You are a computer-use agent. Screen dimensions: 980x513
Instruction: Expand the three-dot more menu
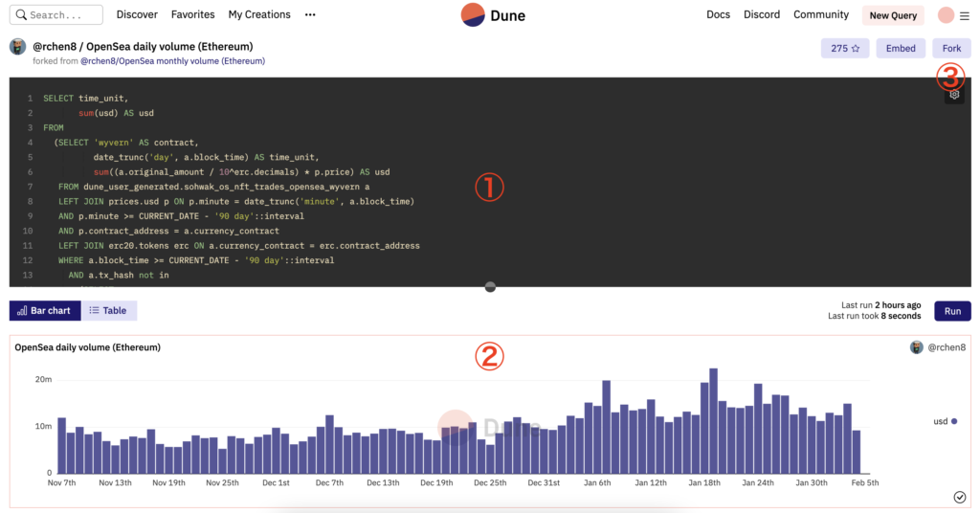pyautogui.click(x=309, y=15)
